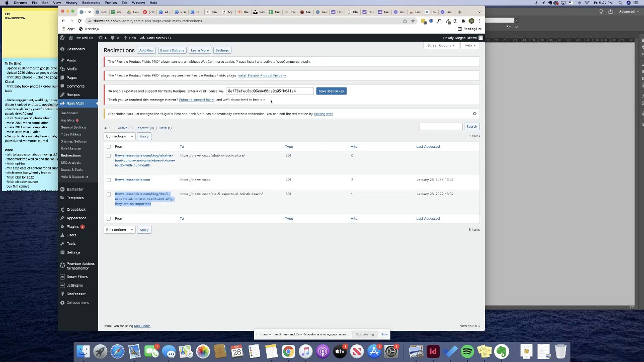Open Media library in the sidebar
This screenshot has width=644, height=362.
click(71, 69)
